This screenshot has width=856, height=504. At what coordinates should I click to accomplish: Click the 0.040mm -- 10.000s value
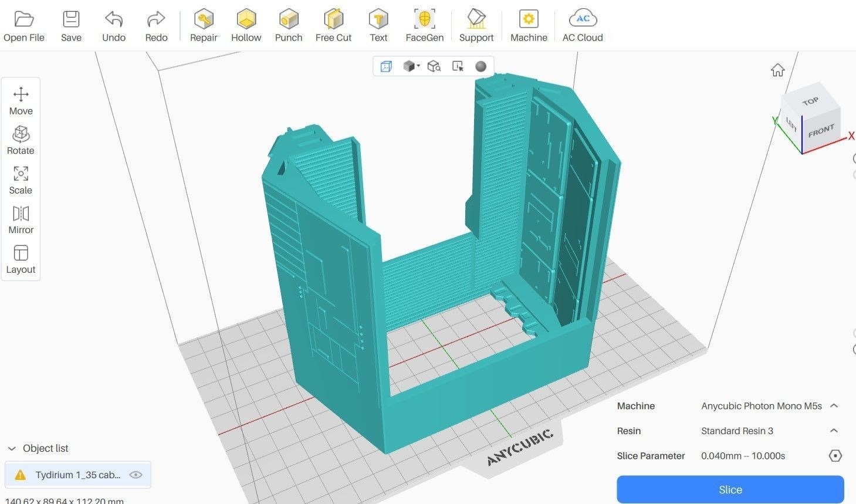[743, 456]
